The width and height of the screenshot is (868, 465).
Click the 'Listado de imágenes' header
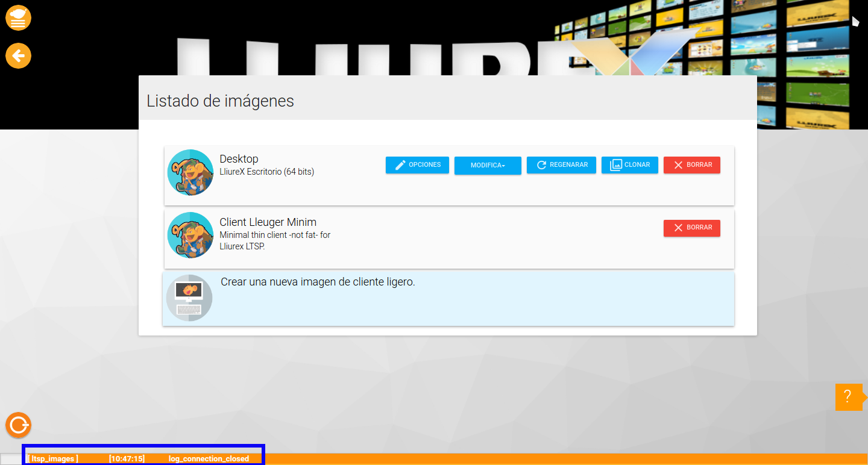pyautogui.click(x=221, y=101)
